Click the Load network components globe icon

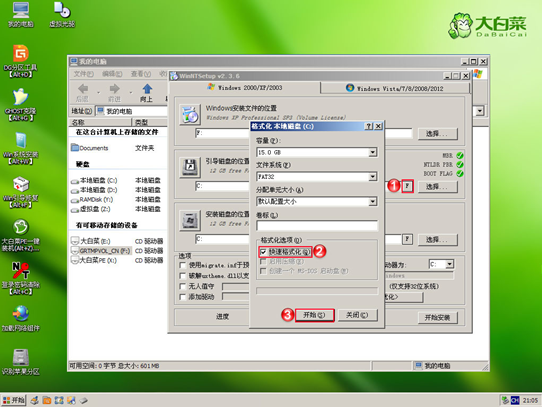[x=21, y=314]
